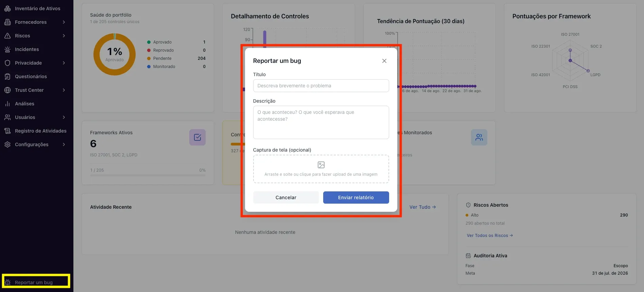Click the Riscos warning triangle icon
This screenshot has height=292, width=644.
click(x=7, y=36)
